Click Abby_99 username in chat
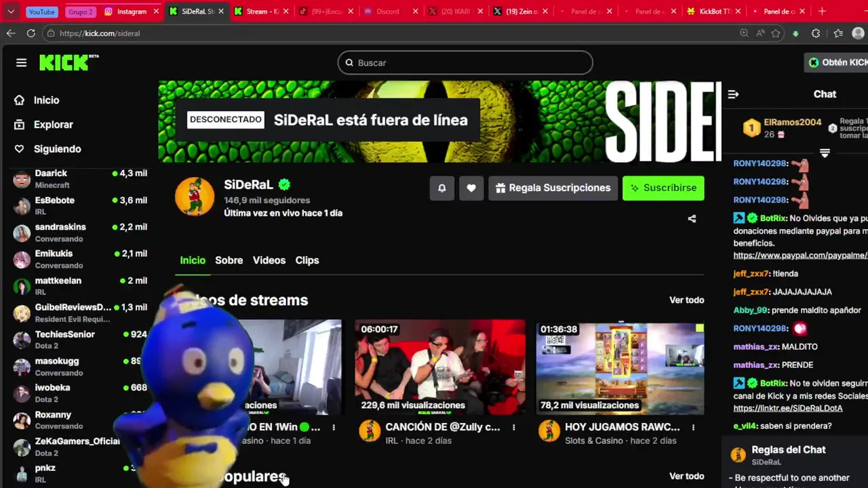 [750, 310]
